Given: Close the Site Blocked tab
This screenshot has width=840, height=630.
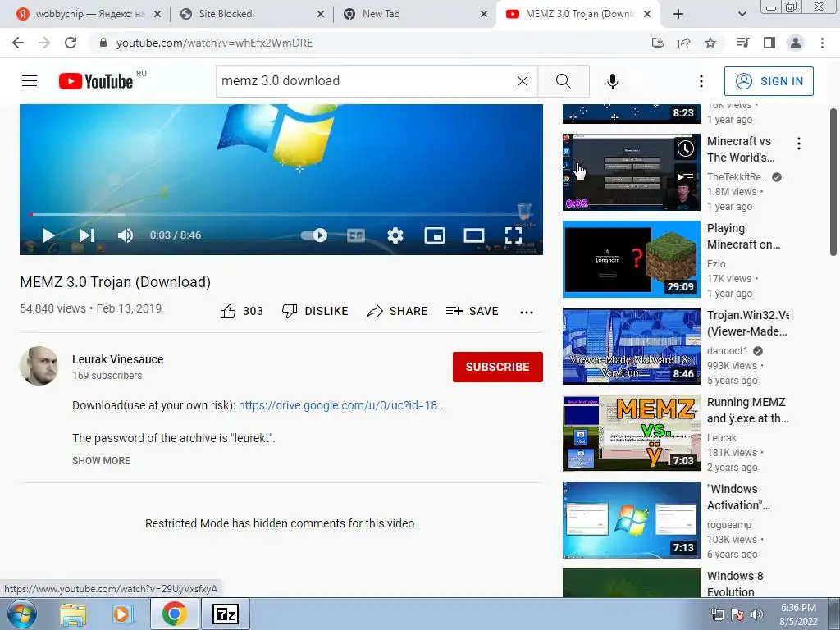Looking at the screenshot, I should 321,14.
